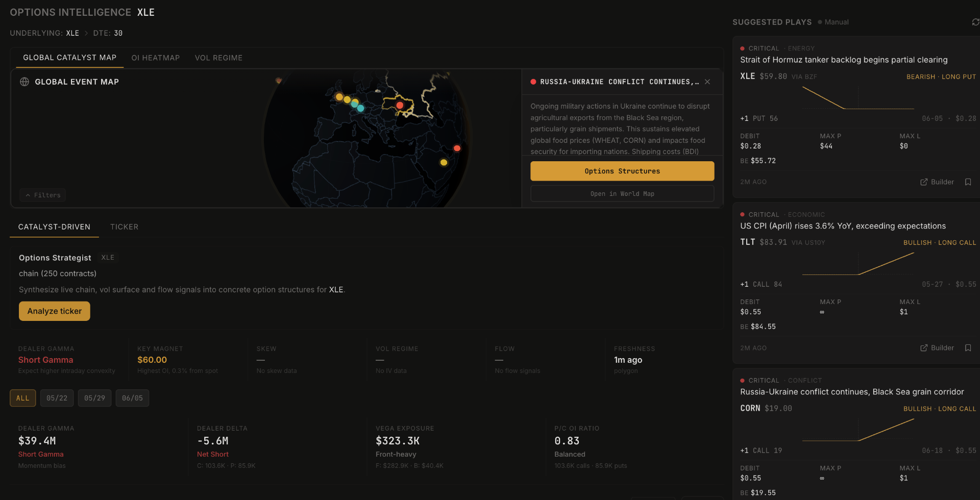Select the Catalyst-Driven tab

(x=54, y=227)
